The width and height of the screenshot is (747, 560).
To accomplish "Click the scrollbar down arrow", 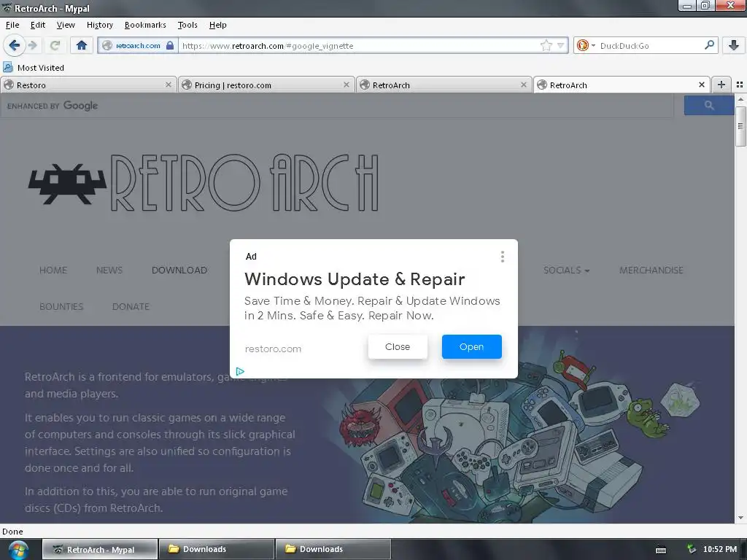I will coord(740,518).
